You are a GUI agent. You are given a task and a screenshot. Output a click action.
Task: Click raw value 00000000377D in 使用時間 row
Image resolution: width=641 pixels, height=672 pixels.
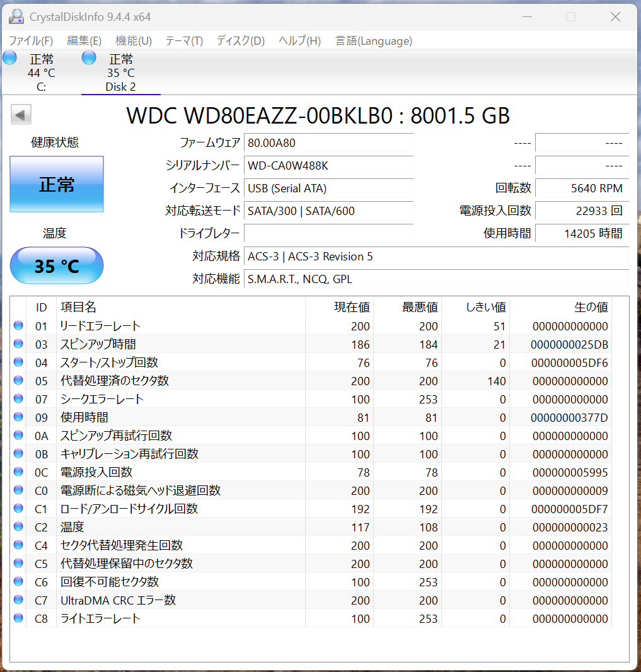(569, 418)
